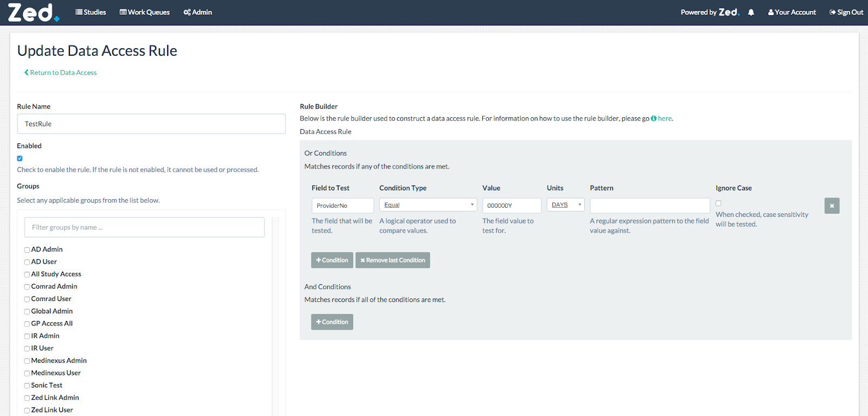Remove the ProviderNo condition row with X
The height and width of the screenshot is (416, 868).
pyautogui.click(x=832, y=206)
